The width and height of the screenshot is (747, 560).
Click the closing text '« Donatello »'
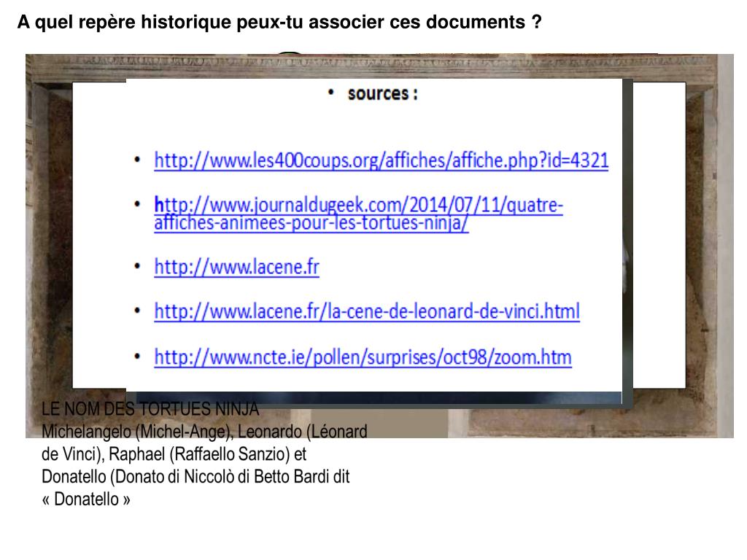click(x=86, y=499)
